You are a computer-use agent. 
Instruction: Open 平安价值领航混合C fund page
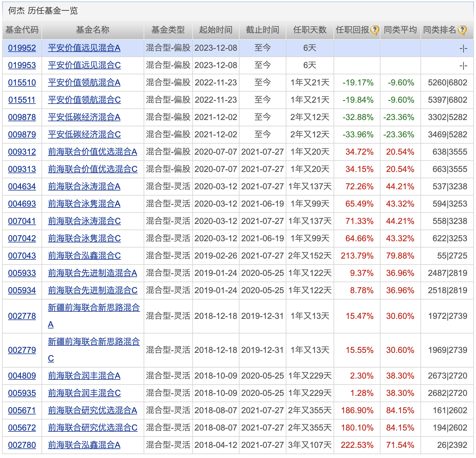click(85, 100)
